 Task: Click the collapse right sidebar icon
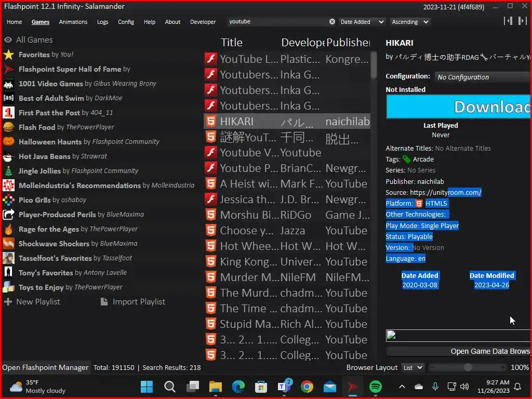[x=522, y=21]
